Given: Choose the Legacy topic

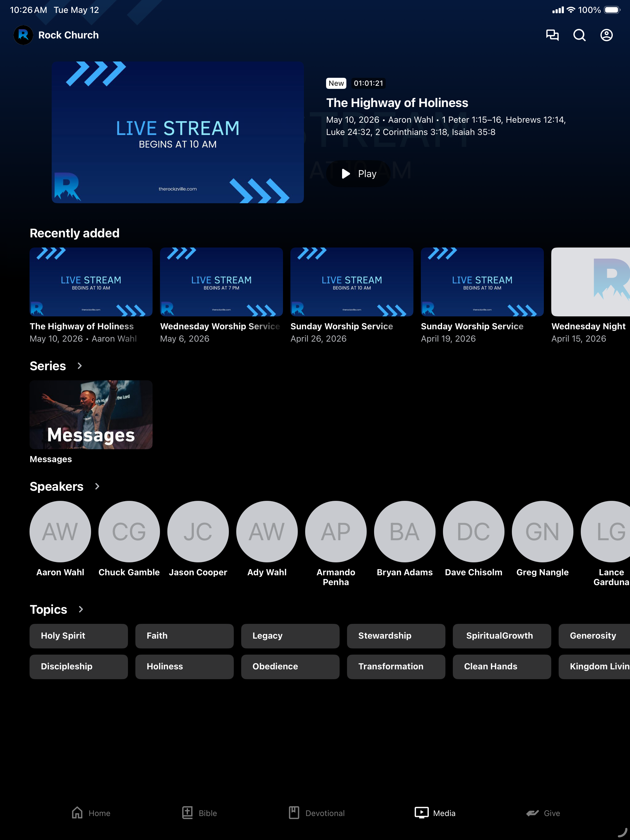Looking at the screenshot, I should (290, 636).
